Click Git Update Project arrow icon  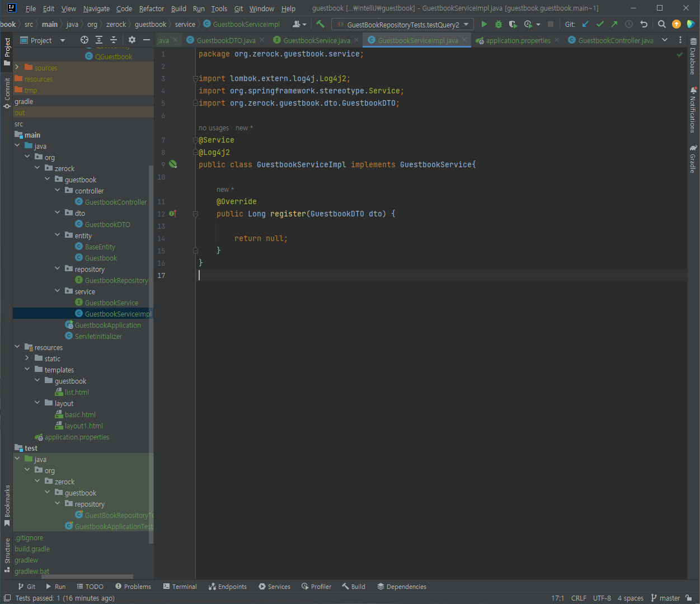coord(585,24)
